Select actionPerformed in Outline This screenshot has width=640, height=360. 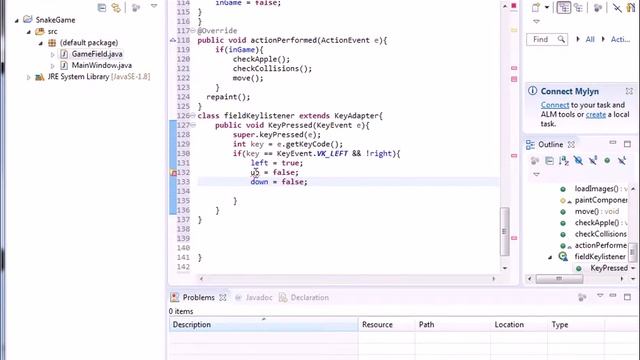(601, 245)
